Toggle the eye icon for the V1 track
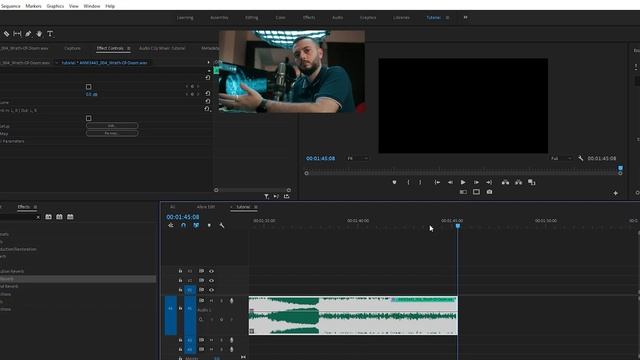This screenshot has width=640, height=360. point(211,290)
